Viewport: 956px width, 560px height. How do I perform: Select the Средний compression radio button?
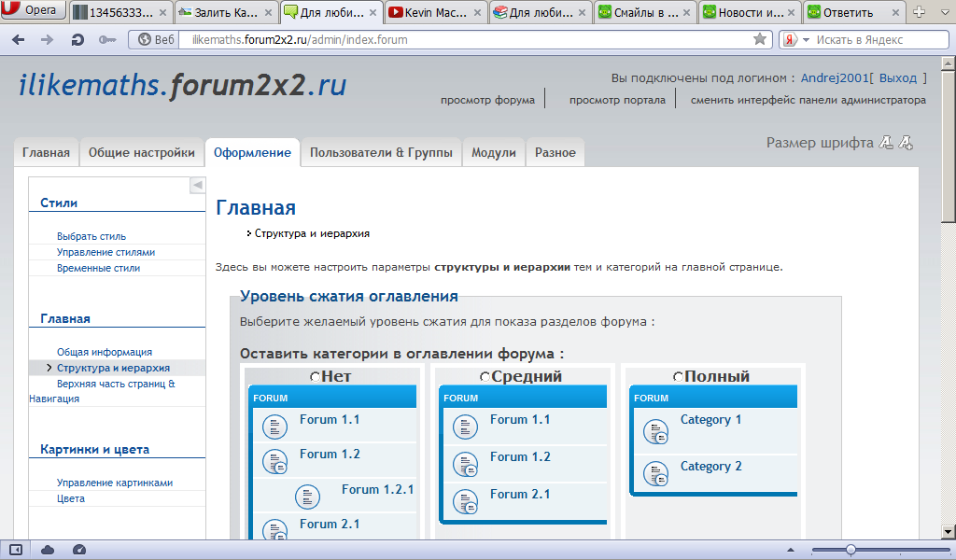(485, 377)
